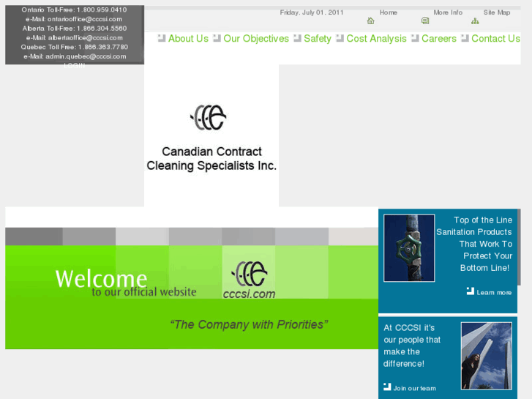This screenshot has height=399, width=532.
Task: Click the Learn more link
Action: tap(494, 292)
